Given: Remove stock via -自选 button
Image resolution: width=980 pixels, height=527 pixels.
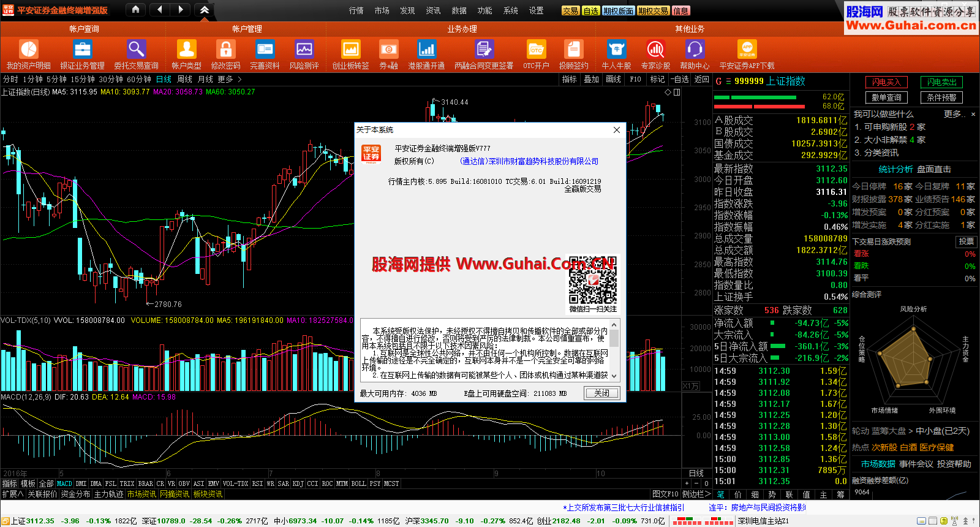Looking at the screenshot, I should [x=679, y=79].
